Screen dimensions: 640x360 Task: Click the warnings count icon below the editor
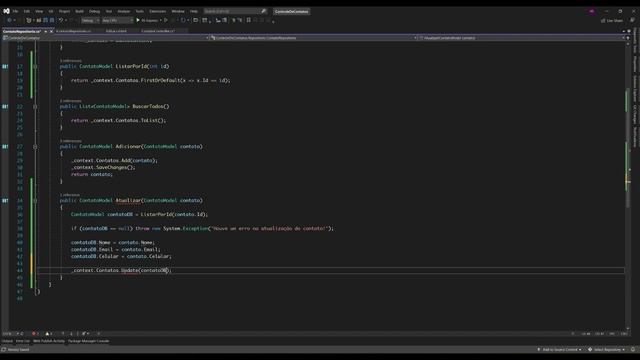(48, 333)
